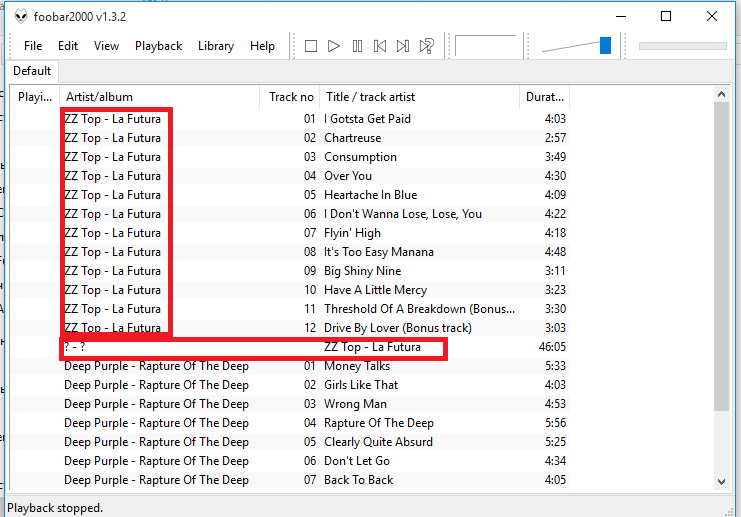
Task: Click the foobar2000 alien logo icon
Action: click(20, 16)
